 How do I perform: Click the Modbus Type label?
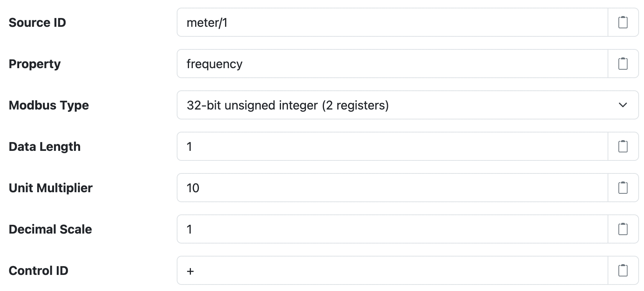click(49, 105)
